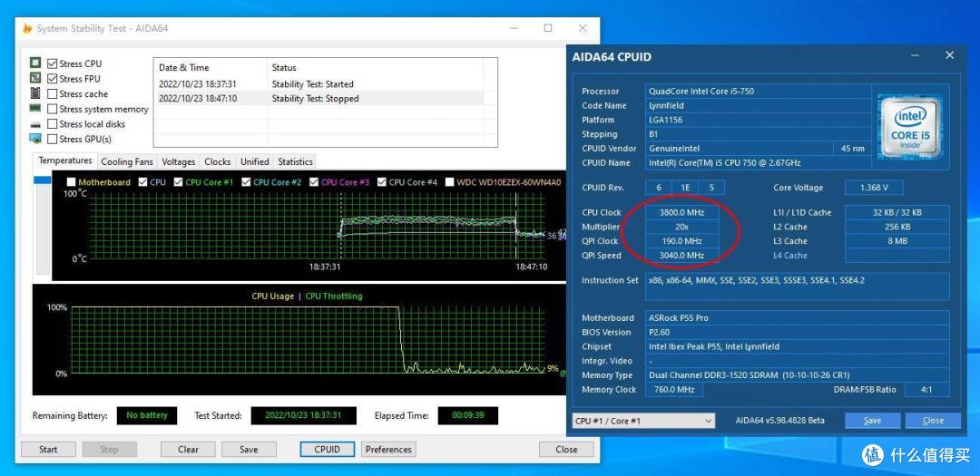
Task: Toggle Motherboard temperature graph checkbox
Action: pos(72,181)
